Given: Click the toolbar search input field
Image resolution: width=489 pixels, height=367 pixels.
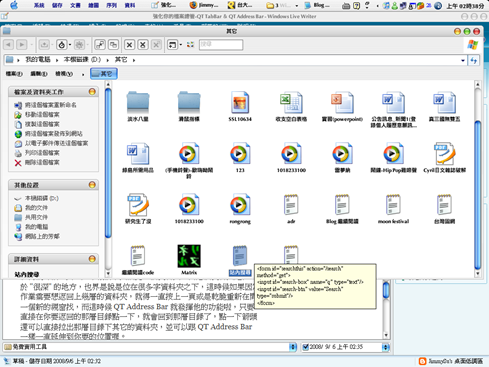Looking at the screenshot, I should [x=221, y=45].
